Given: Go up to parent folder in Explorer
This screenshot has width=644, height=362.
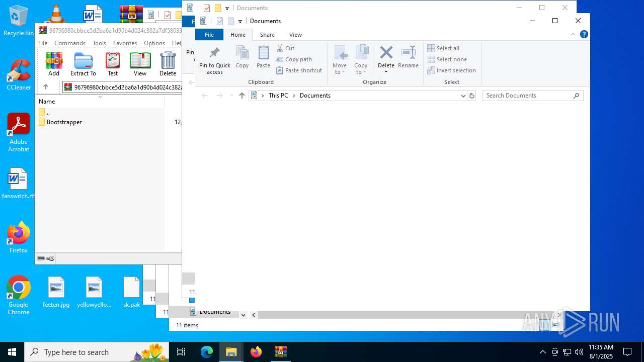Looking at the screenshot, I should click(x=242, y=96).
